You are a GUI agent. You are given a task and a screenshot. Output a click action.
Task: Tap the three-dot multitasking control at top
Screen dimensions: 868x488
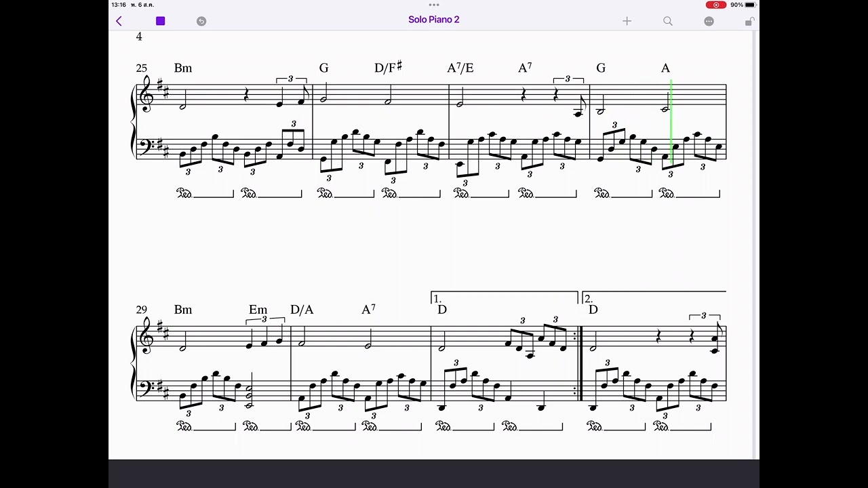click(x=434, y=5)
